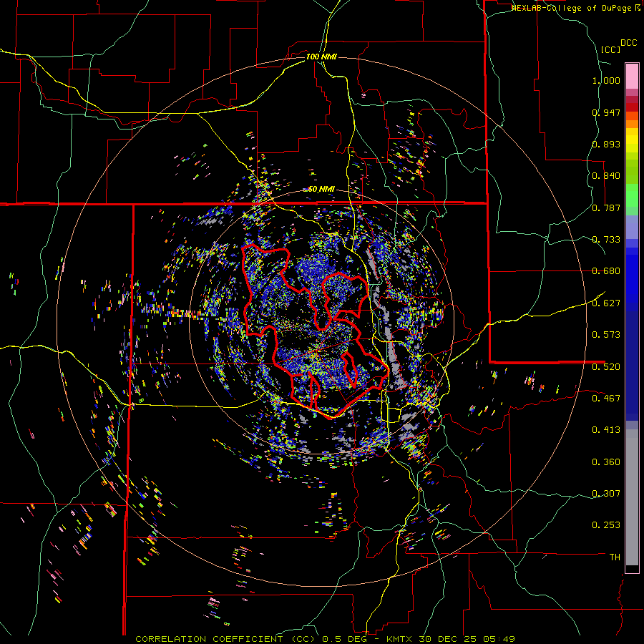Select the 0.467 legend value
Image resolution: width=644 pixels, height=644 pixels.
point(606,398)
